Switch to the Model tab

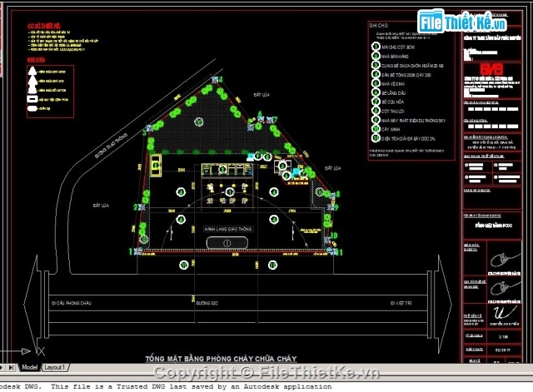(30, 368)
